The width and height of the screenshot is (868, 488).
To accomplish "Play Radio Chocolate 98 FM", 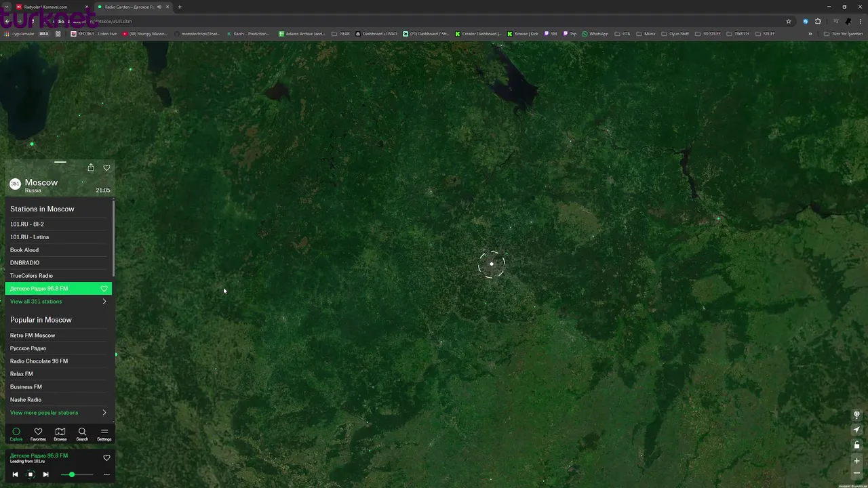I will 58,361.
